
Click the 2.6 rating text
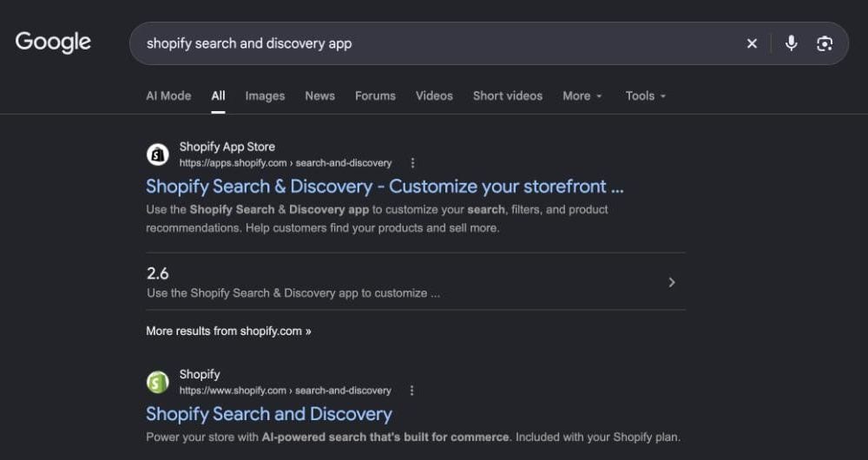point(158,273)
